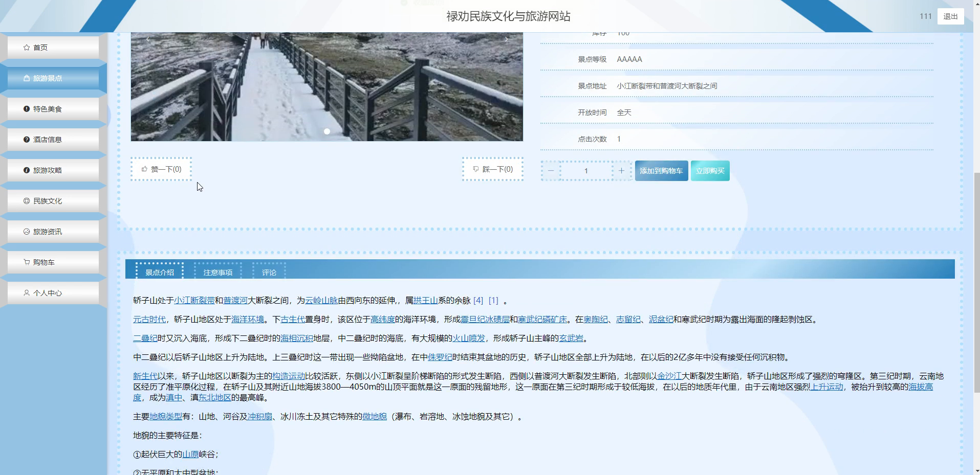This screenshot has height=475, width=980.
Task: Open 山原 link
Action: (190, 455)
